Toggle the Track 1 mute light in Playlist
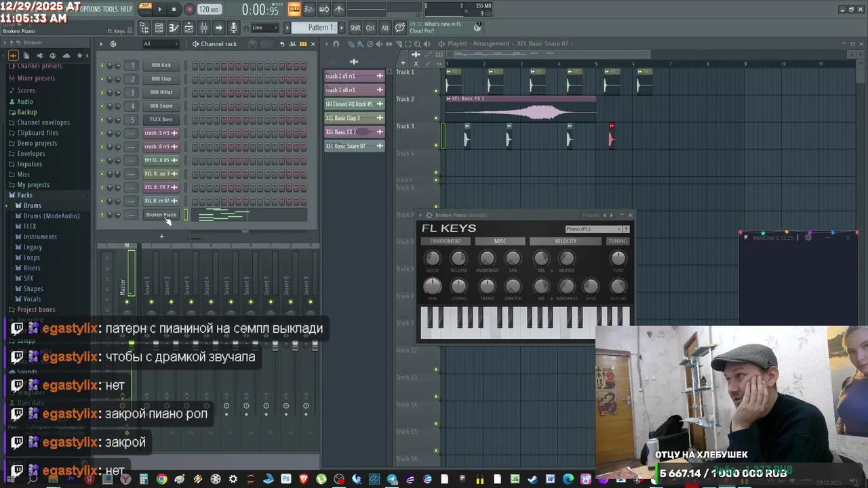 [x=436, y=91]
